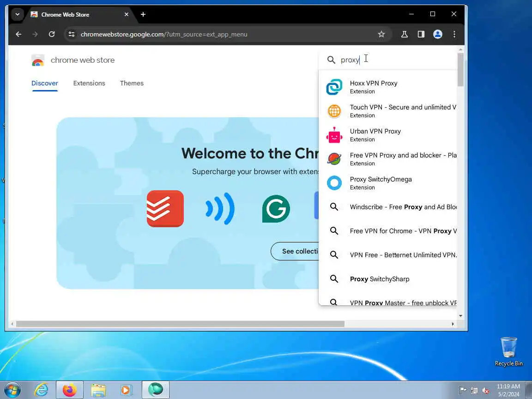Choose Windscribe Free Proxy search suggestion
This screenshot has height=399, width=532.
[388, 207]
